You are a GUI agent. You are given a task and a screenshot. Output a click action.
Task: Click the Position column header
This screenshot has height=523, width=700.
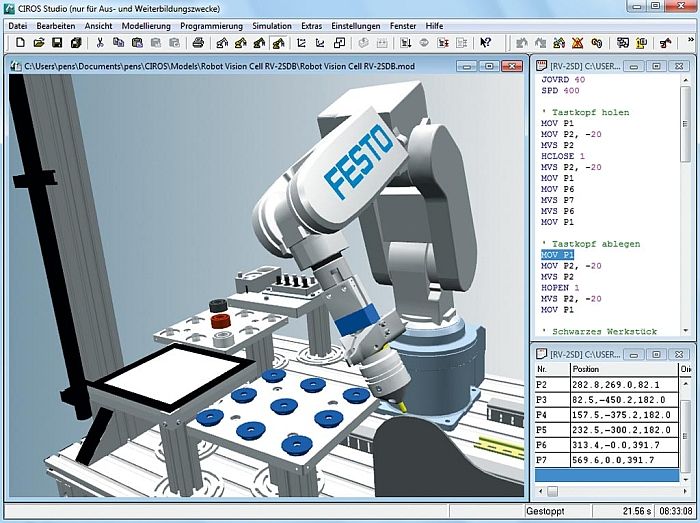624,369
